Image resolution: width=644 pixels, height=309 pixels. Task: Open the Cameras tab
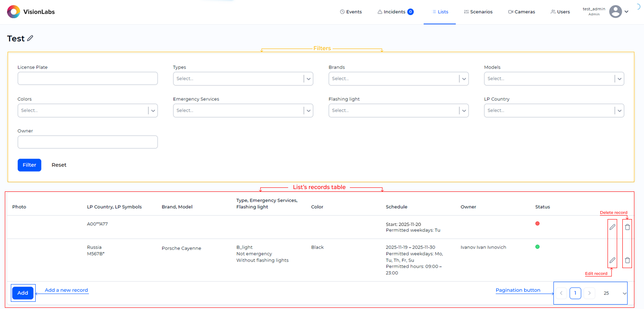521,12
